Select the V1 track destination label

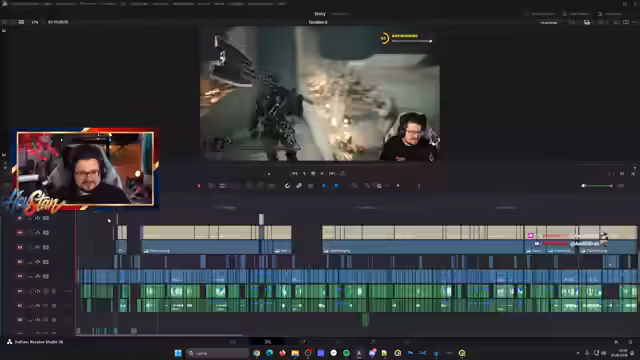click(20, 276)
